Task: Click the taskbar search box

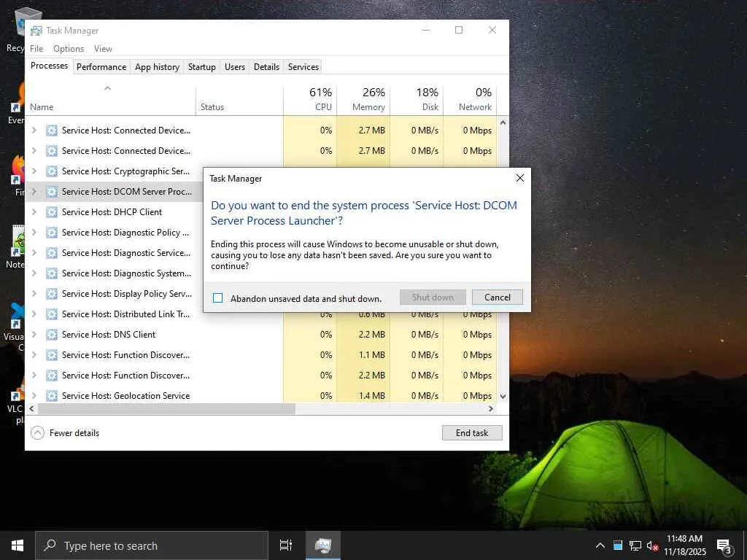Action: point(152,545)
